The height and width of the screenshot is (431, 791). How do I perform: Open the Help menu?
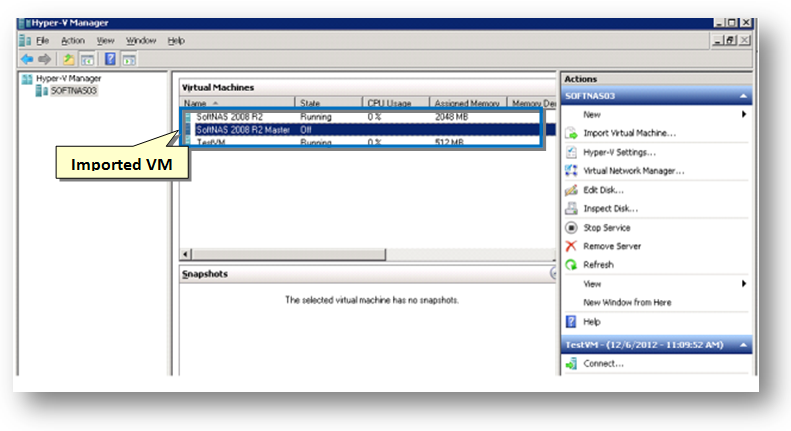tap(176, 40)
